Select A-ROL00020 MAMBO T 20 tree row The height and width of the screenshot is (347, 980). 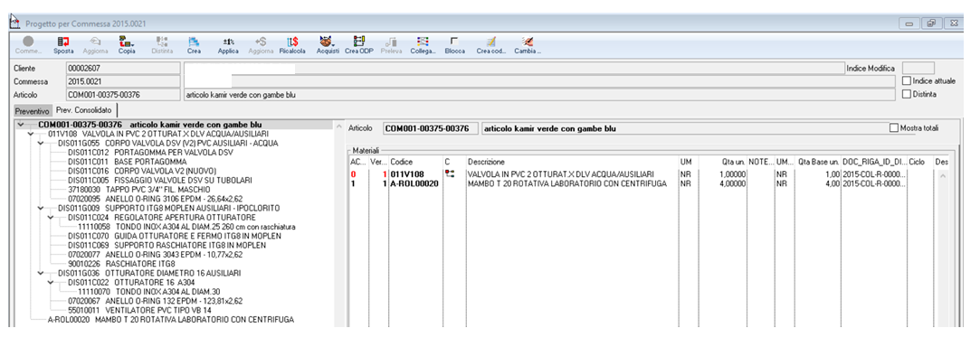[171, 320]
